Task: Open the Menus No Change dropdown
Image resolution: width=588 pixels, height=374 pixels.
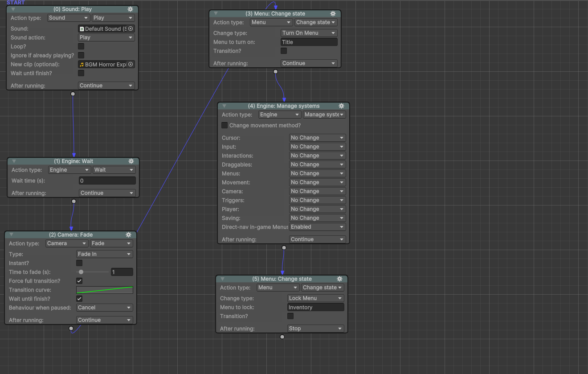Action: [x=317, y=173]
